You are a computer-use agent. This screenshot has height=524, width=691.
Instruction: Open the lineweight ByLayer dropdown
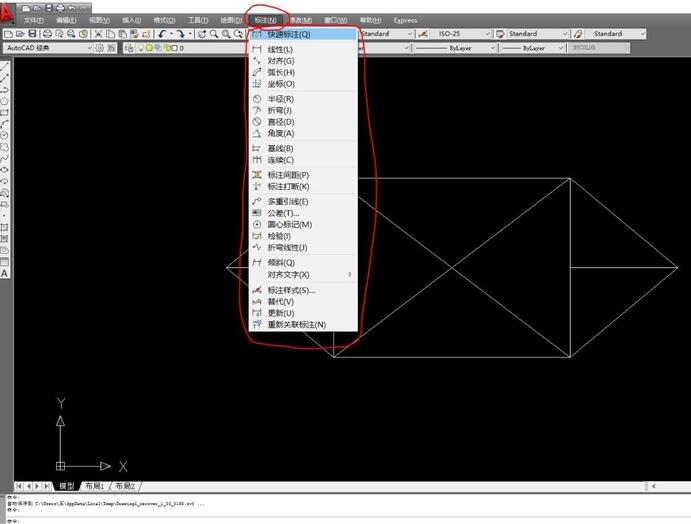coord(533,48)
